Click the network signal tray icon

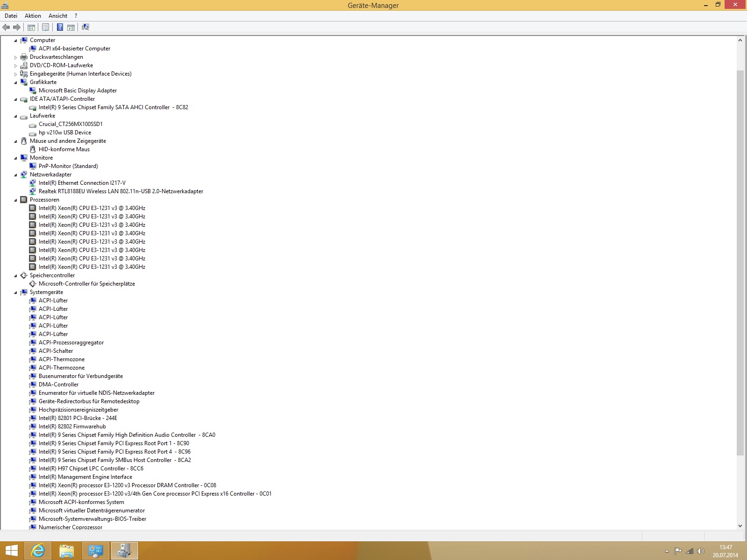(690, 551)
